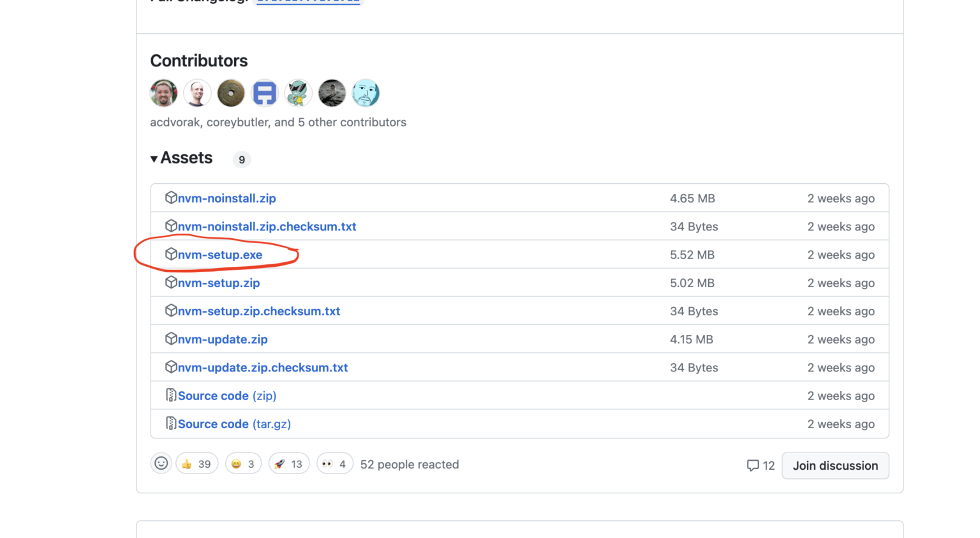This screenshot has width=980, height=538.
Task: Click zip file icon beside Source code (tar.gz)
Action: coord(170,423)
